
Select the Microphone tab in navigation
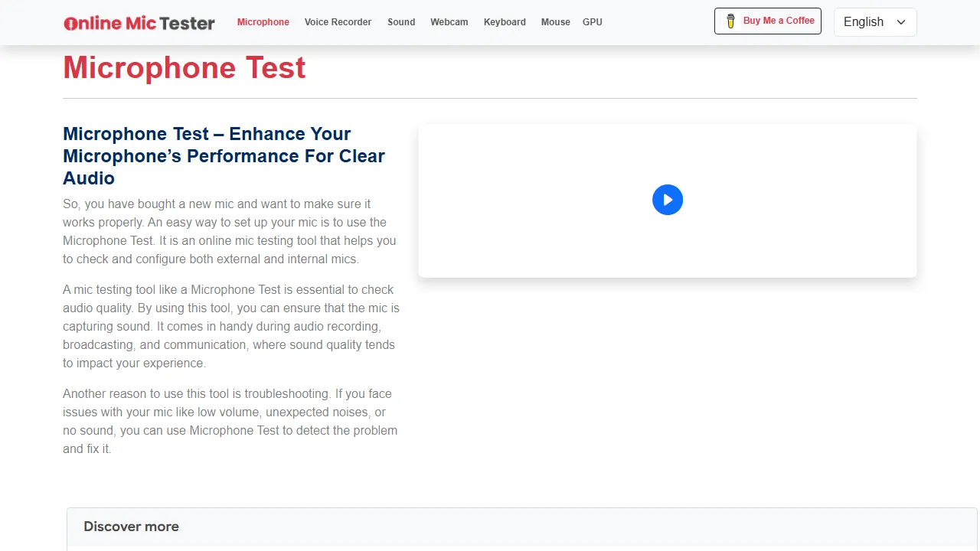[x=263, y=22]
